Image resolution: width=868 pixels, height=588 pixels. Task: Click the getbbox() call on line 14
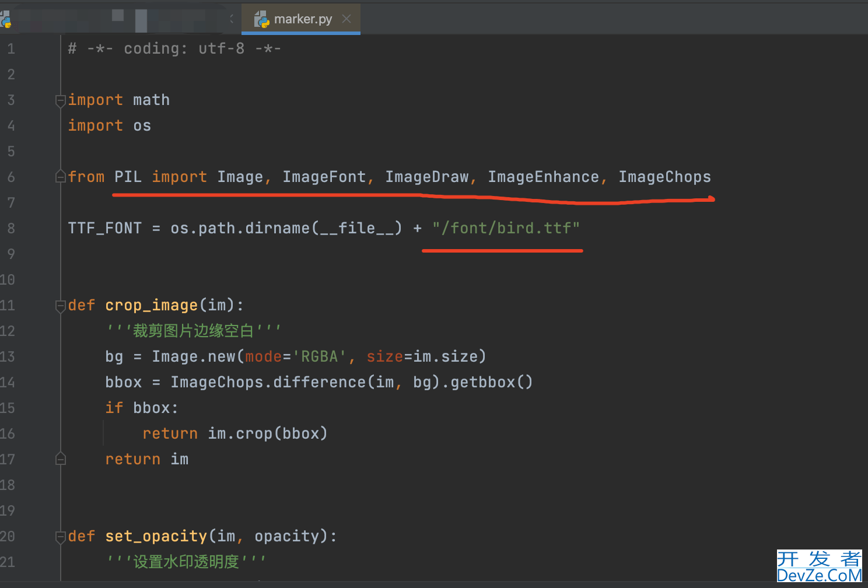[x=491, y=382]
